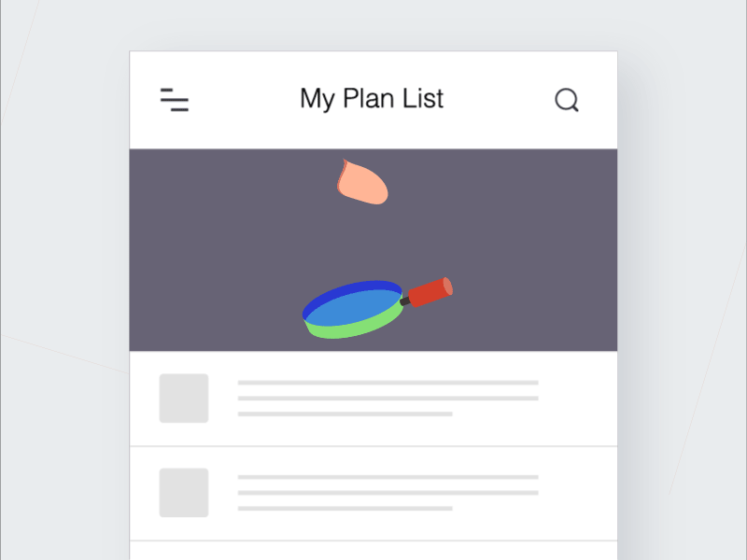Click the partially visible third list row
Image resolution: width=747 pixels, height=560 pixels.
pyautogui.click(x=373, y=551)
